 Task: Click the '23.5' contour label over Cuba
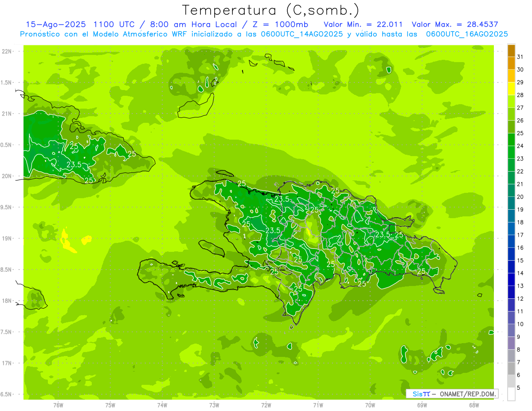74,165
